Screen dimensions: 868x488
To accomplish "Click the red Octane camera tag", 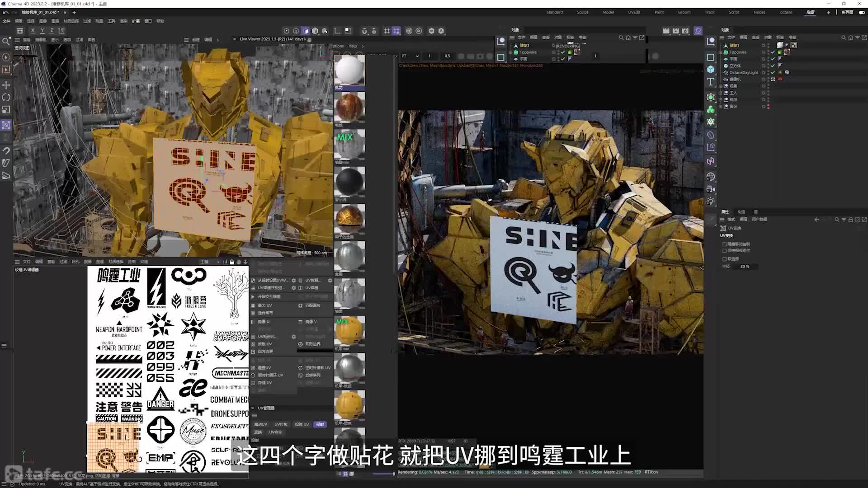I will tap(780, 79).
